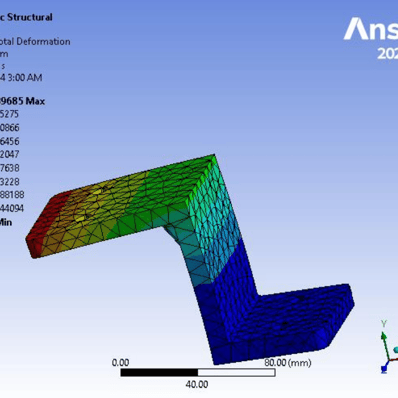Click the 'otal Deformation' result label

pos(35,42)
